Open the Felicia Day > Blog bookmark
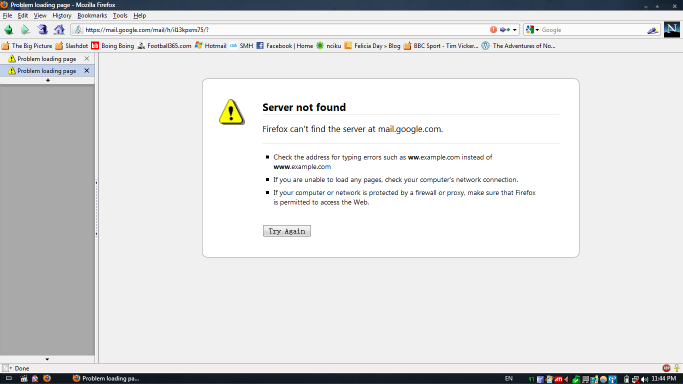Screen dimensions: 683x384 pos(372,46)
